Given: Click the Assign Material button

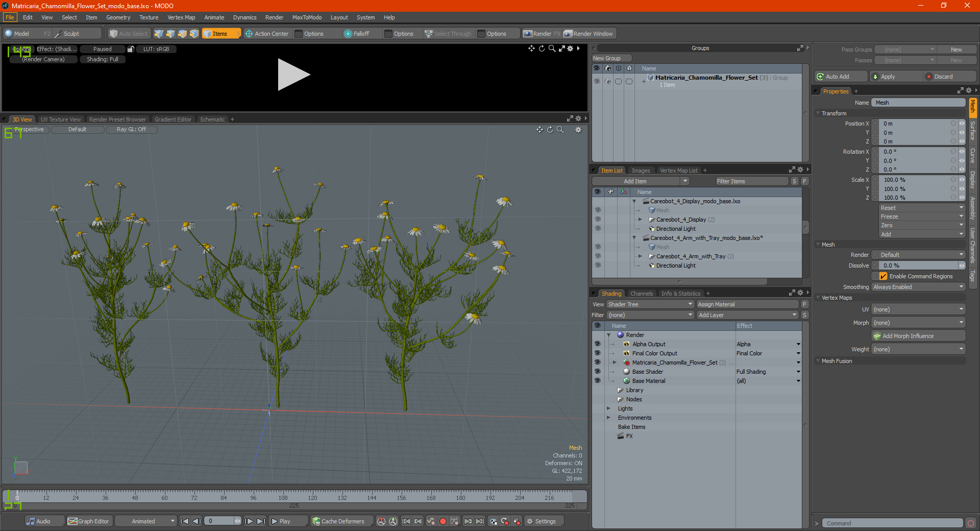Looking at the screenshot, I should [747, 304].
